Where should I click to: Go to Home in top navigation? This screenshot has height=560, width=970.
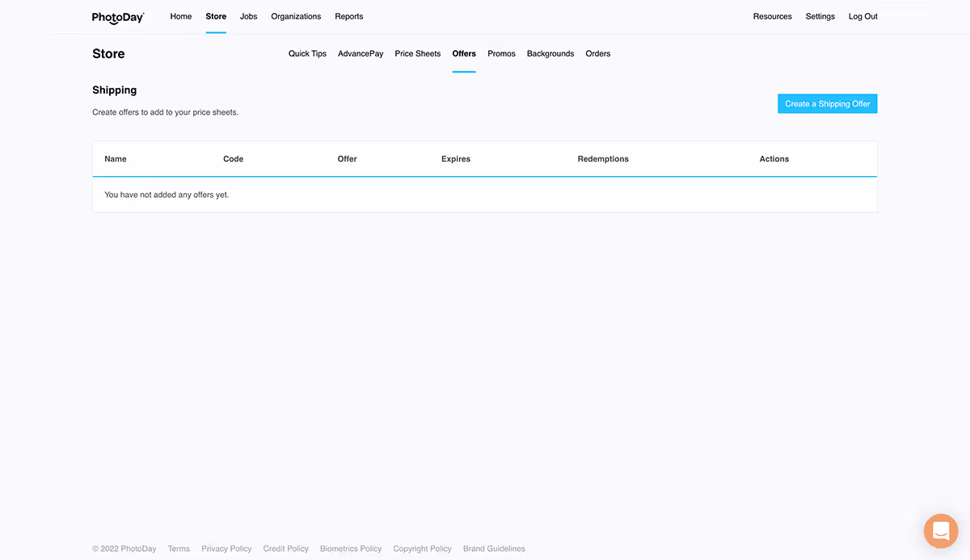(181, 16)
